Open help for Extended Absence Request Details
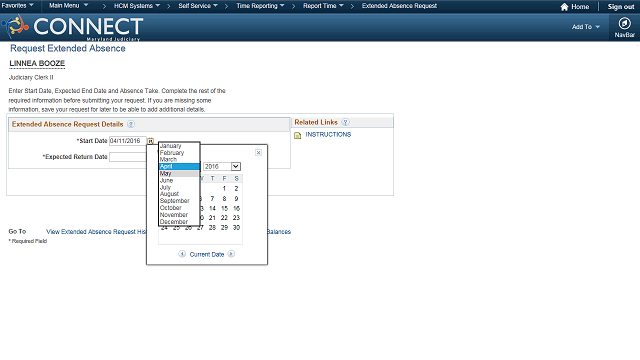This screenshot has height=360, width=640. (131, 124)
